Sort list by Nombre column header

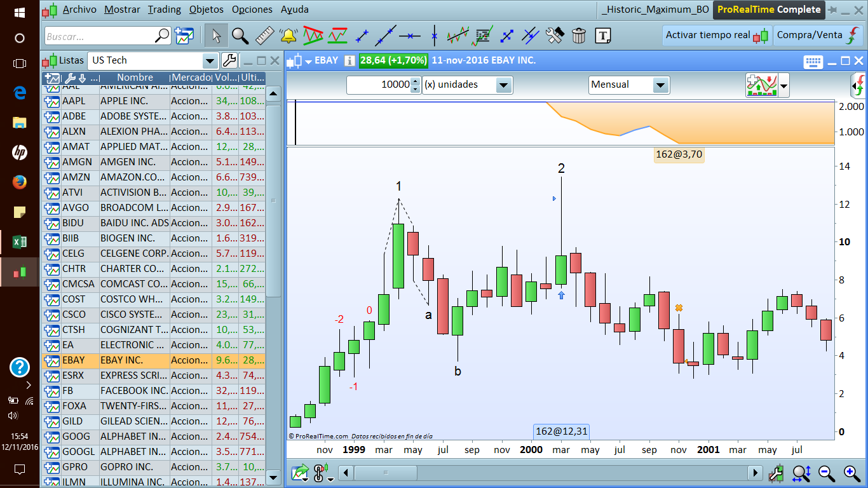pyautogui.click(x=135, y=78)
